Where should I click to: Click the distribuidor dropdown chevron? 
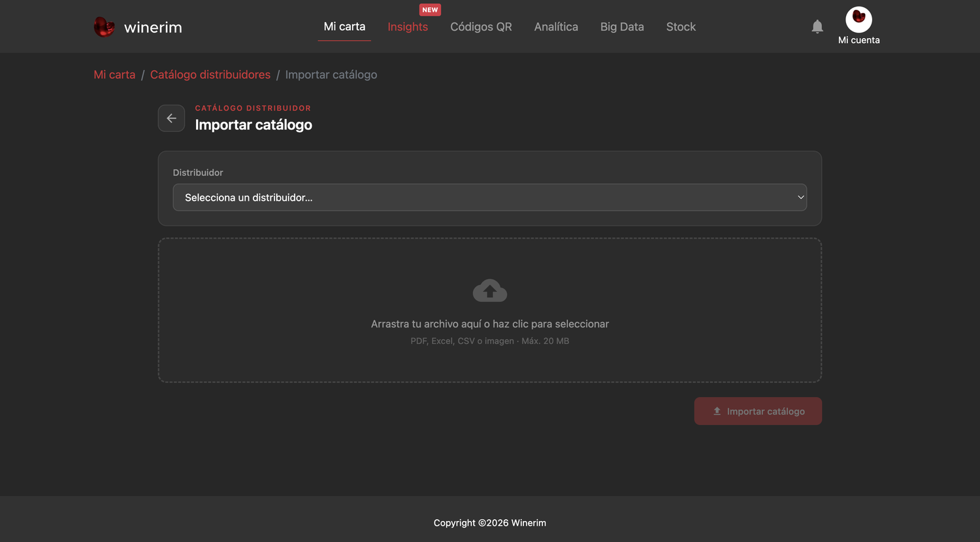(x=800, y=197)
